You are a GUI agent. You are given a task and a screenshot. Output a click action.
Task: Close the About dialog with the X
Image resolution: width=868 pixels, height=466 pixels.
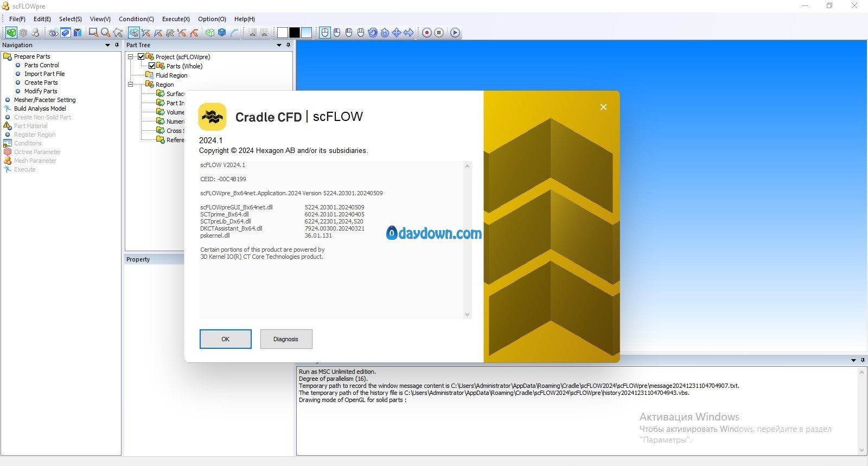pos(603,107)
